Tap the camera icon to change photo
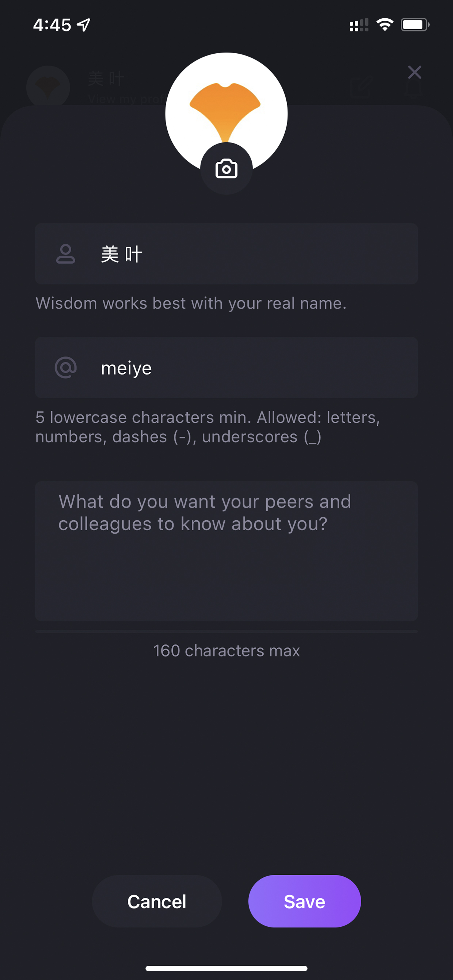 tap(226, 169)
